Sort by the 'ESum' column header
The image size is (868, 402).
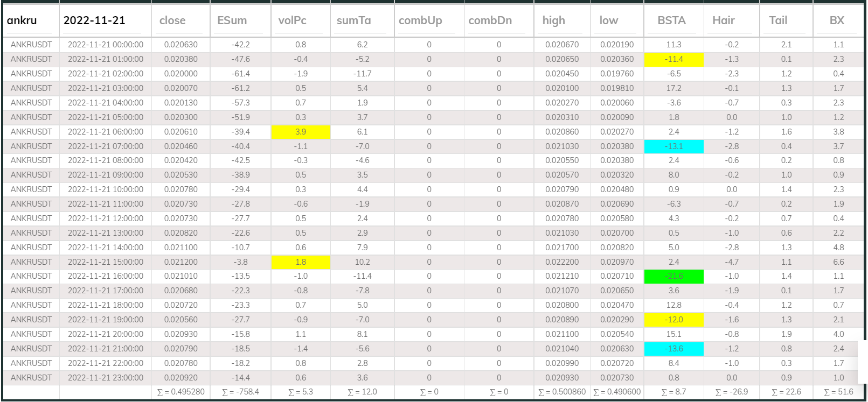[232, 20]
